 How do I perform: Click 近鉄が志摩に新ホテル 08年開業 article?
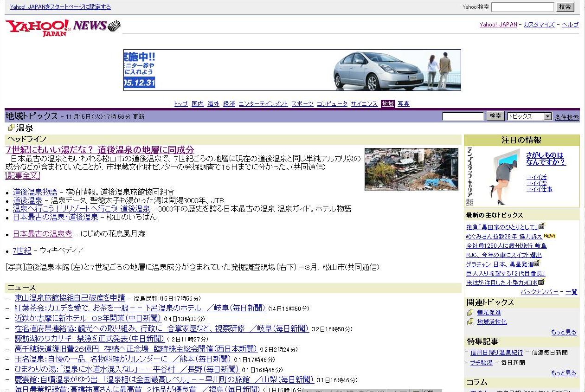coord(88,318)
